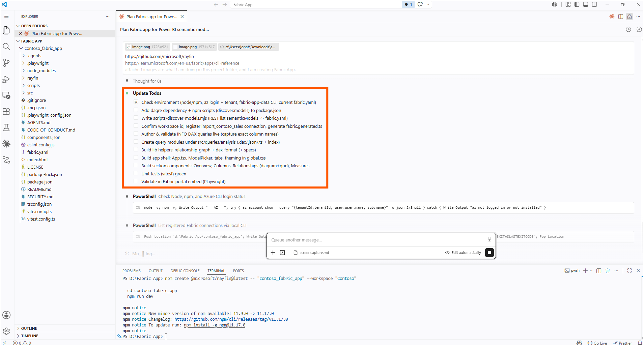Expand the OUTLINE section

[x=18, y=328]
